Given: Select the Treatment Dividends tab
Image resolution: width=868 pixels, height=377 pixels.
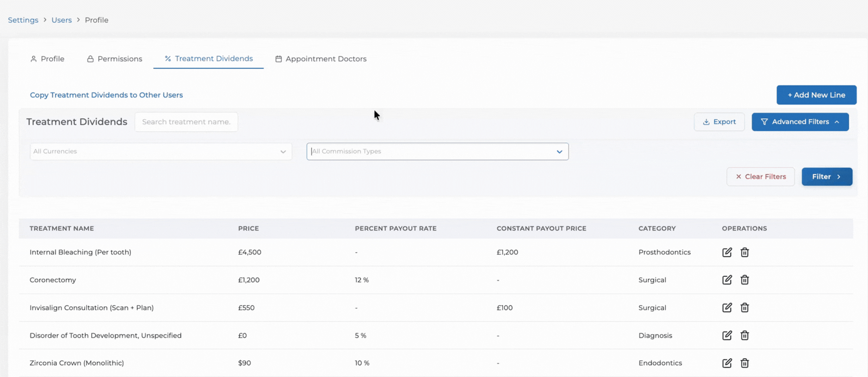Looking at the screenshot, I should [209, 59].
